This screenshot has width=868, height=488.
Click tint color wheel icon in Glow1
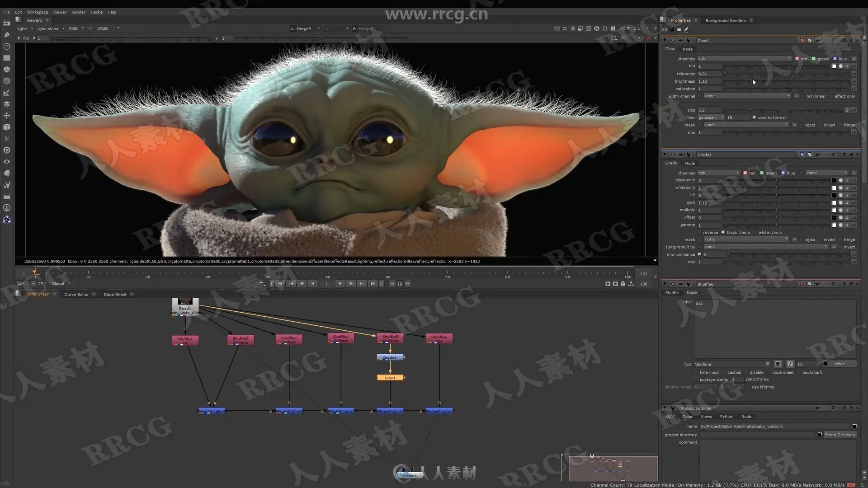[840, 66]
